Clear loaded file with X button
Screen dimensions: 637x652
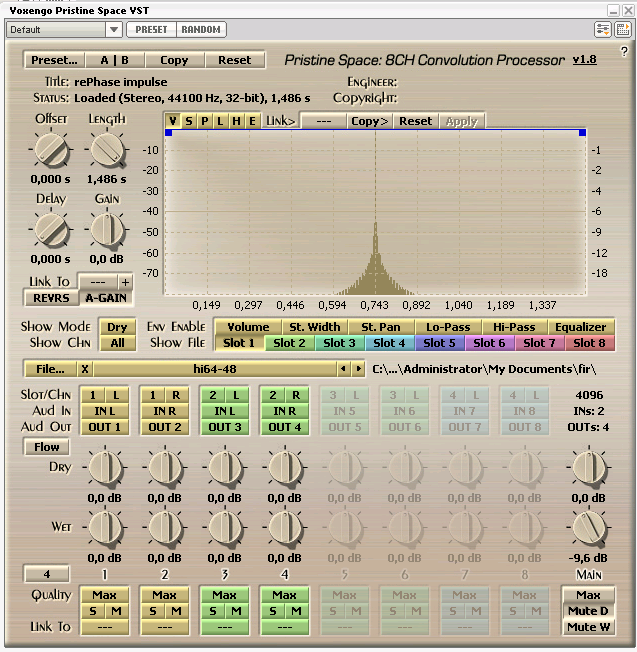click(x=85, y=369)
